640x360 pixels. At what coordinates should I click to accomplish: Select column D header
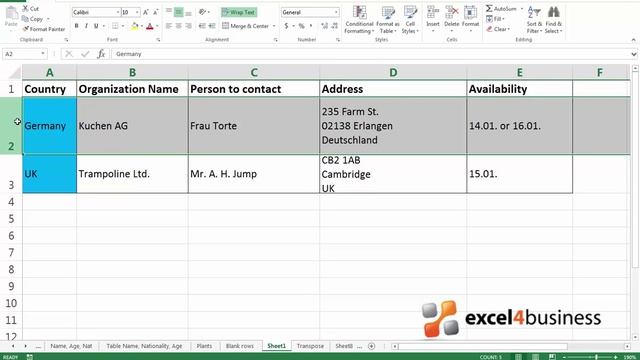click(x=393, y=73)
